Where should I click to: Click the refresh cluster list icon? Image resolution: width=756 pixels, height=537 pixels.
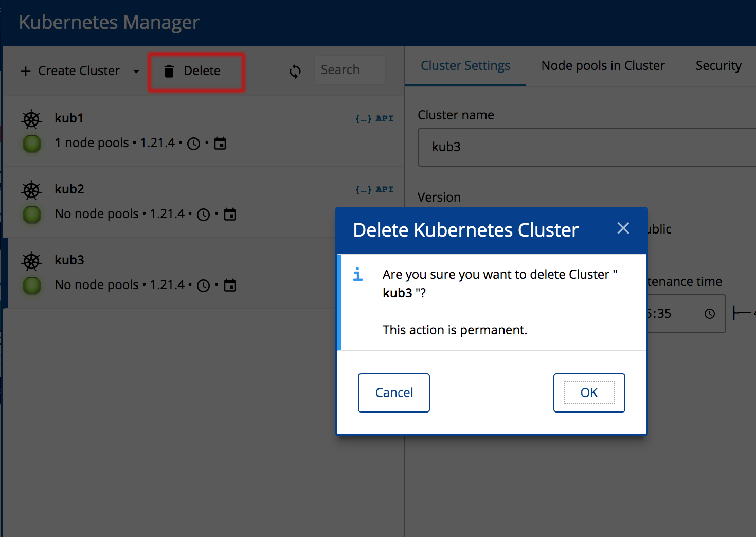coord(295,71)
